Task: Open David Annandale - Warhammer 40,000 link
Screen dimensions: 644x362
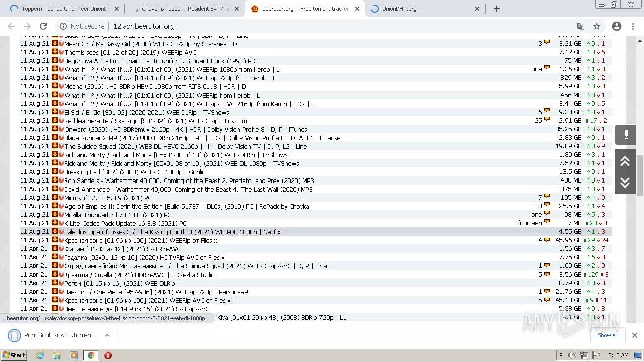Action: click(x=188, y=189)
